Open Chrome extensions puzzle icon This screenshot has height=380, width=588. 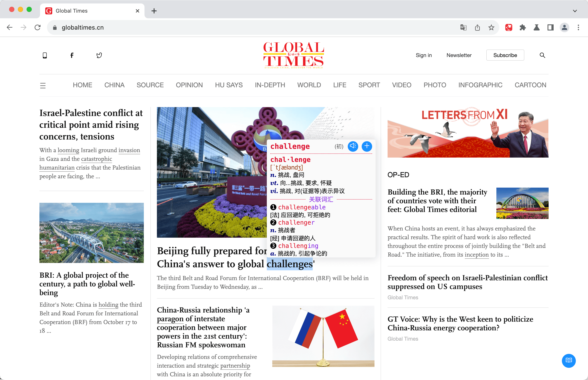(x=523, y=27)
